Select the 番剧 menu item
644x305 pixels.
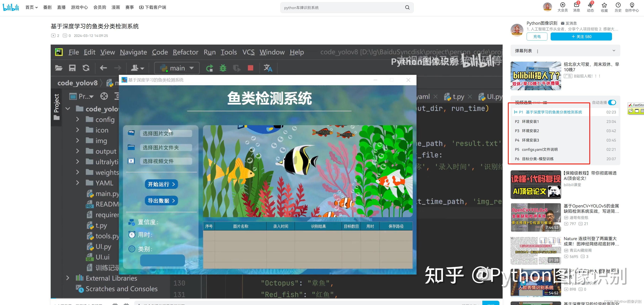pyautogui.click(x=47, y=7)
